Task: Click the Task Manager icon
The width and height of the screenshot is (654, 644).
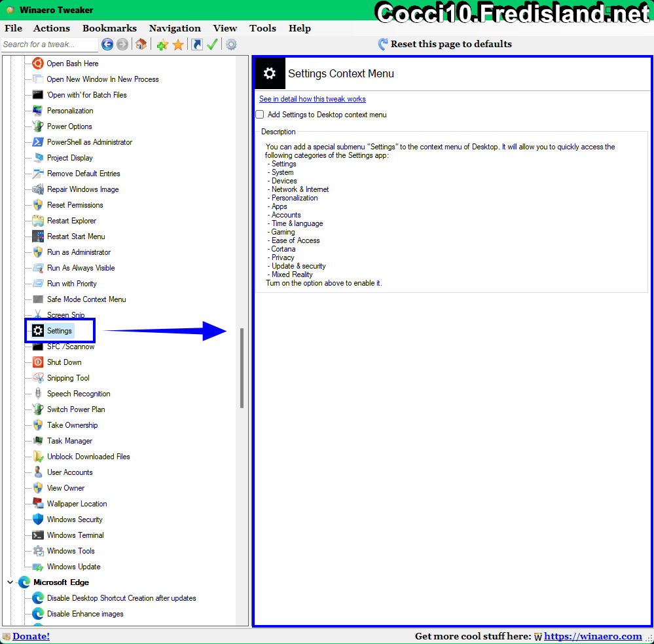Action: [x=38, y=441]
